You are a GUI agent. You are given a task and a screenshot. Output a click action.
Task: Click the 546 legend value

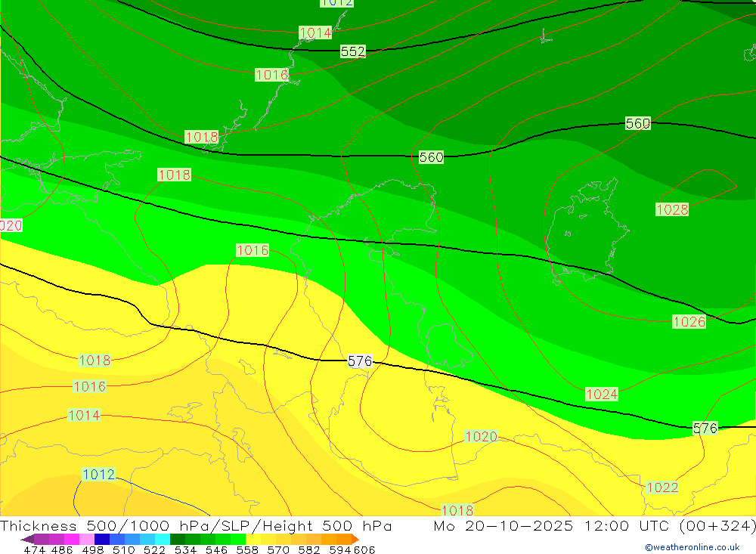point(216,549)
